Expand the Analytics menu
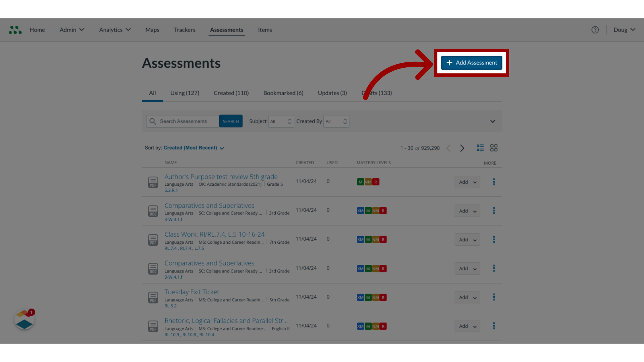Viewport: 644px width, 362px height. tap(115, 30)
